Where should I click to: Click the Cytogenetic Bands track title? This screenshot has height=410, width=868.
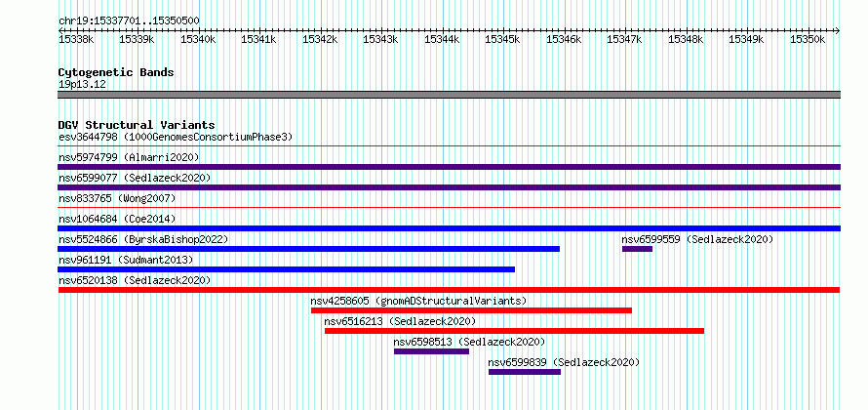pos(116,72)
